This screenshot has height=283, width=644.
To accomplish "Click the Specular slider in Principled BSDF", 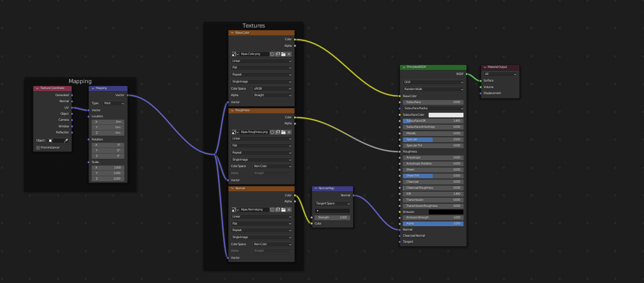I will click(433, 139).
